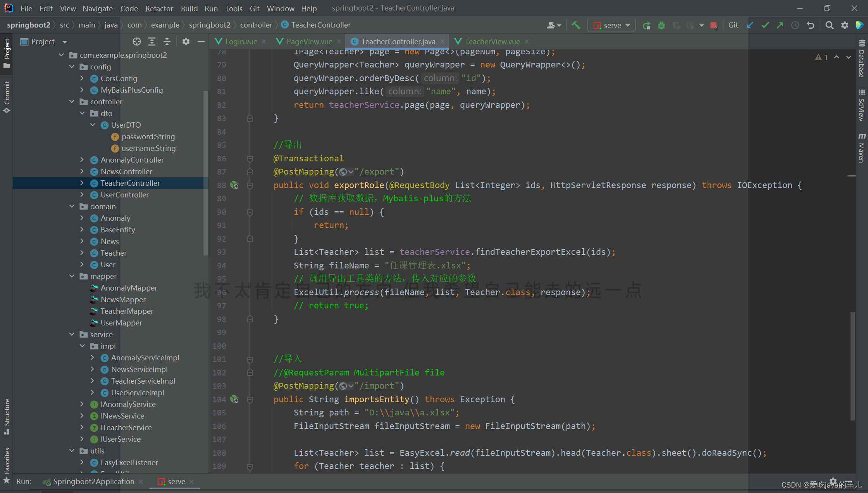The width and height of the screenshot is (868, 493).
Task: Collapse all nodes in the Project panel
Action: point(167,42)
